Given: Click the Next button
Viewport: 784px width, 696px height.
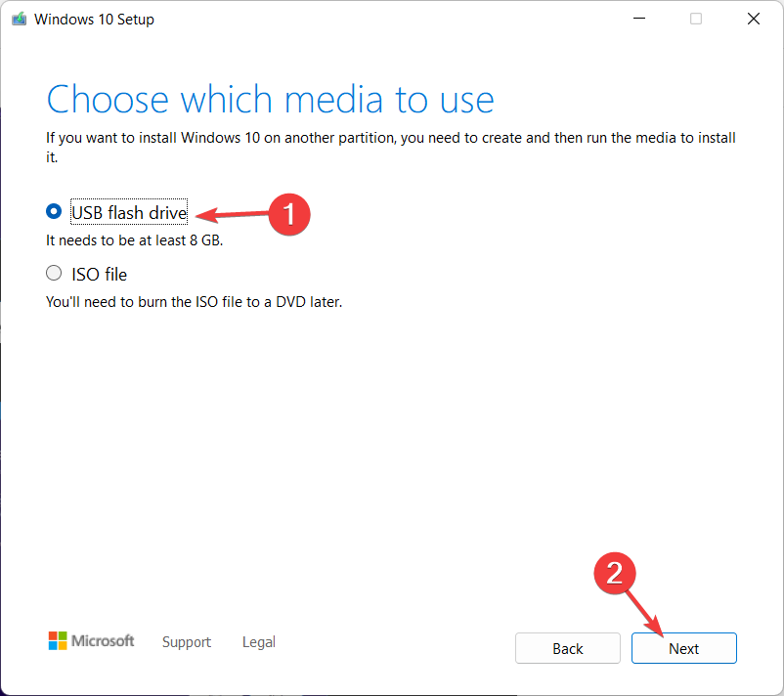Looking at the screenshot, I should tap(683, 648).
